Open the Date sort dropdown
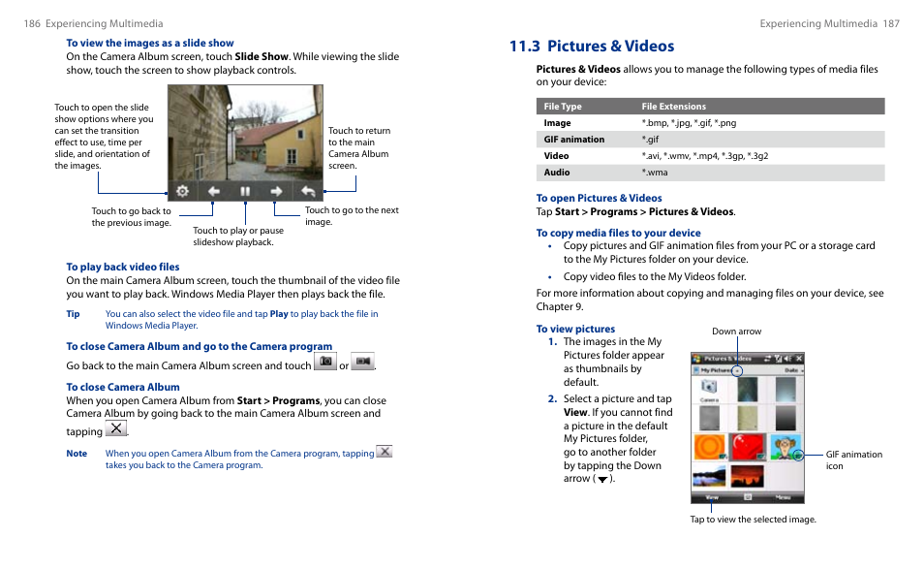This screenshot has width=924, height=569. [x=794, y=370]
